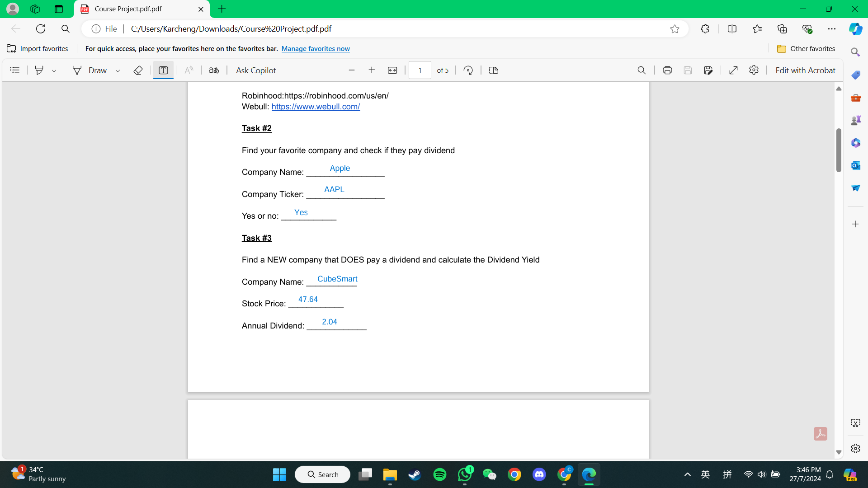The height and width of the screenshot is (488, 868).
Task: Open sidebar settings gear at bottom
Action: 855,448
